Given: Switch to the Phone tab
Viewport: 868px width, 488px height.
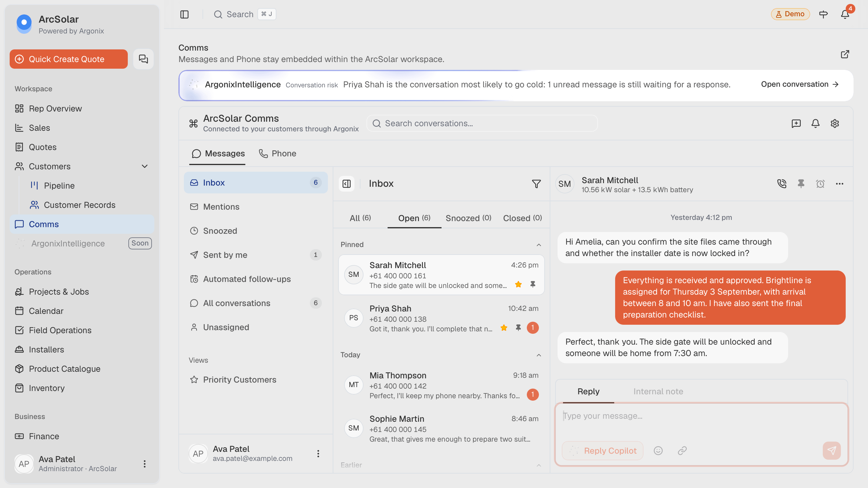Looking at the screenshot, I should click(x=277, y=154).
